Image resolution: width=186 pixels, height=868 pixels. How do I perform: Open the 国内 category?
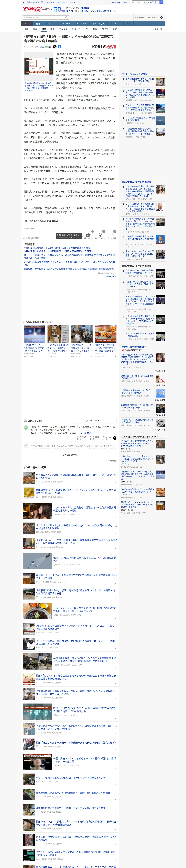[x=35, y=29]
